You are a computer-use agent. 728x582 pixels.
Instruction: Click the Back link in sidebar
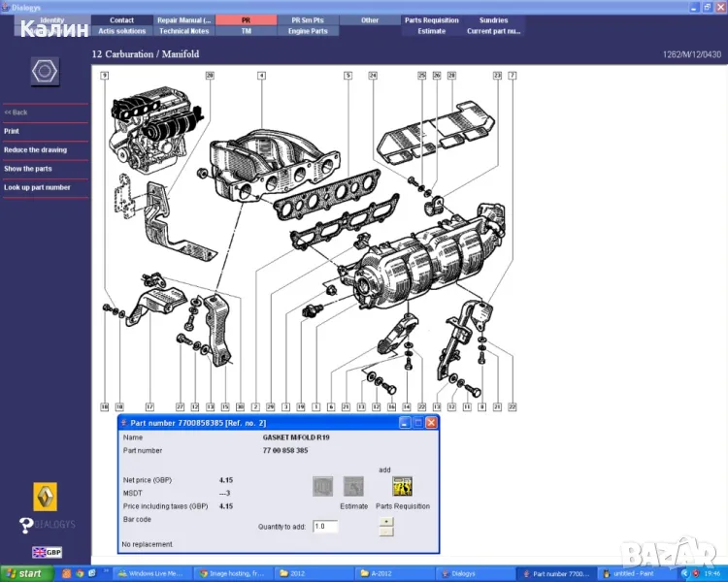[17, 113]
